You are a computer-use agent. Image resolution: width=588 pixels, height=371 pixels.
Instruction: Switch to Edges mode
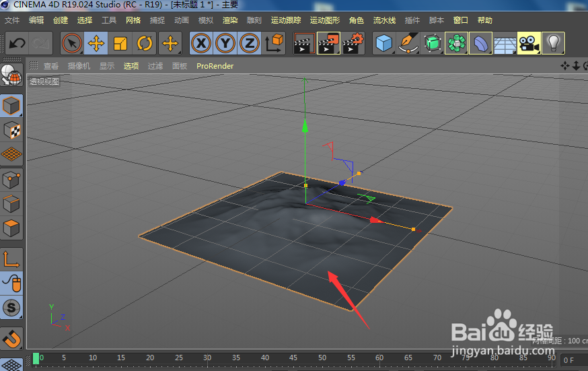pos(11,204)
